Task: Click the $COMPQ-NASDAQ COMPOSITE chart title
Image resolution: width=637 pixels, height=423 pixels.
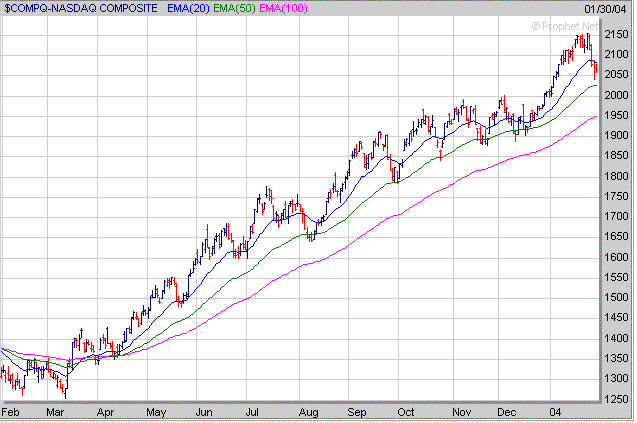Action: coord(81,8)
